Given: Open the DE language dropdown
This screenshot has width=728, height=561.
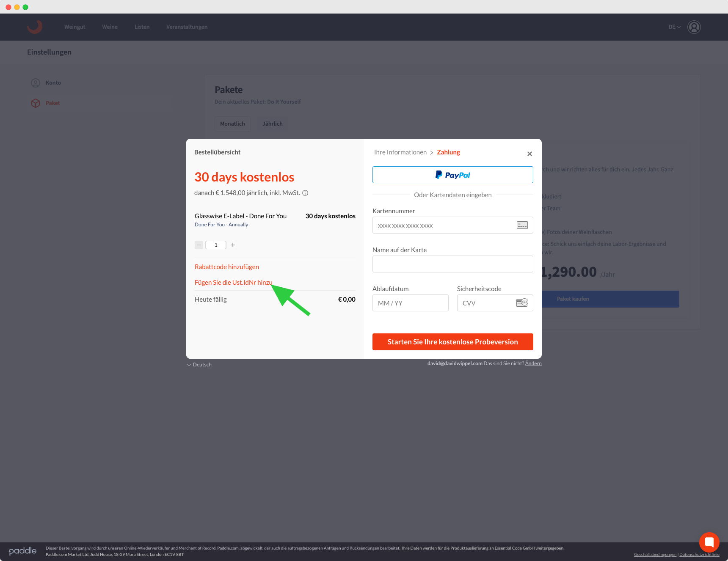Looking at the screenshot, I should tap(675, 27).
